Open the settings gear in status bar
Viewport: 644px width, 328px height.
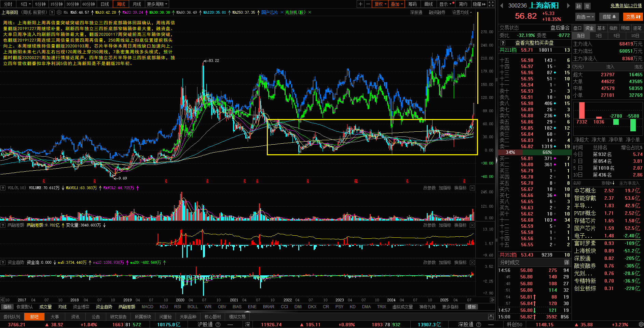641,325
